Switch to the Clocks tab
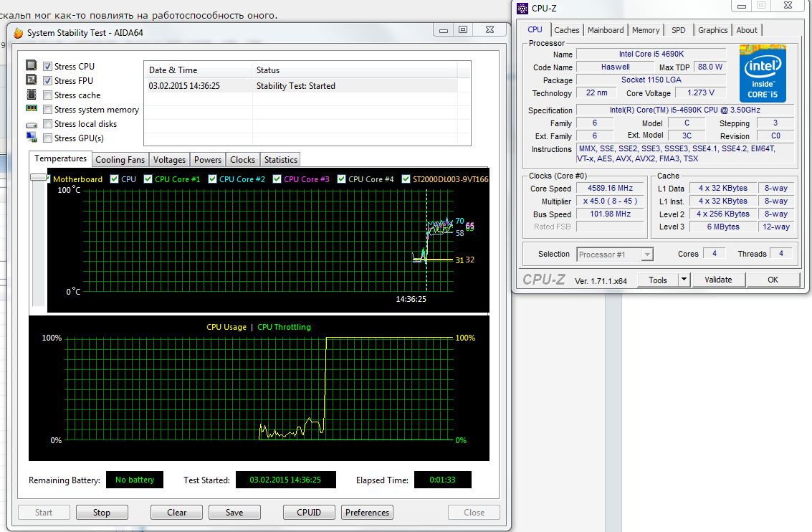Image resolution: width=812 pixels, height=532 pixels. tap(242, 160)
